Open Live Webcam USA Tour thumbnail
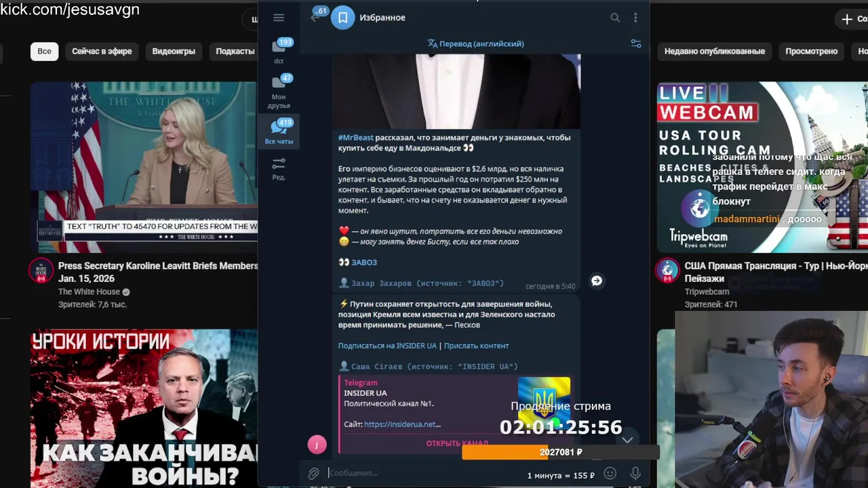The height and width of the screenshot is (488, 868). [x=762, y=167]
